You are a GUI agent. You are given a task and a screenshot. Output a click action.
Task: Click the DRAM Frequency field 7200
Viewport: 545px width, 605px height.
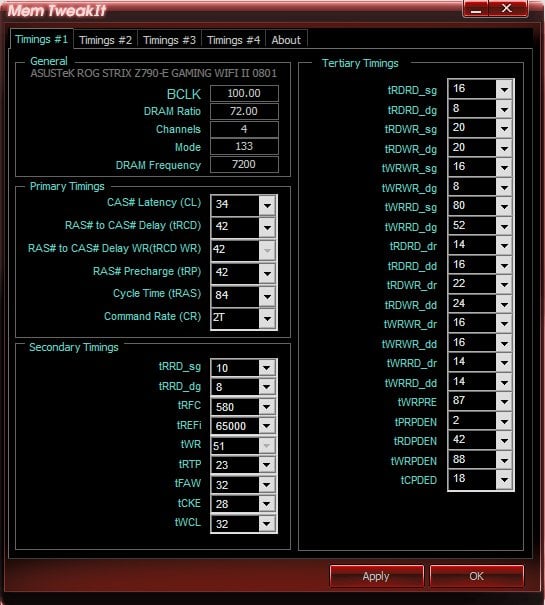click(244, 164)
